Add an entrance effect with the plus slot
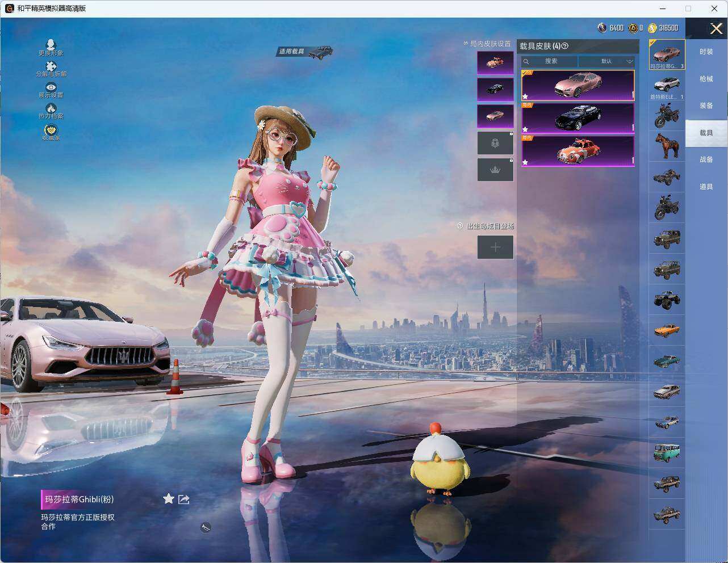 [495, 247]
